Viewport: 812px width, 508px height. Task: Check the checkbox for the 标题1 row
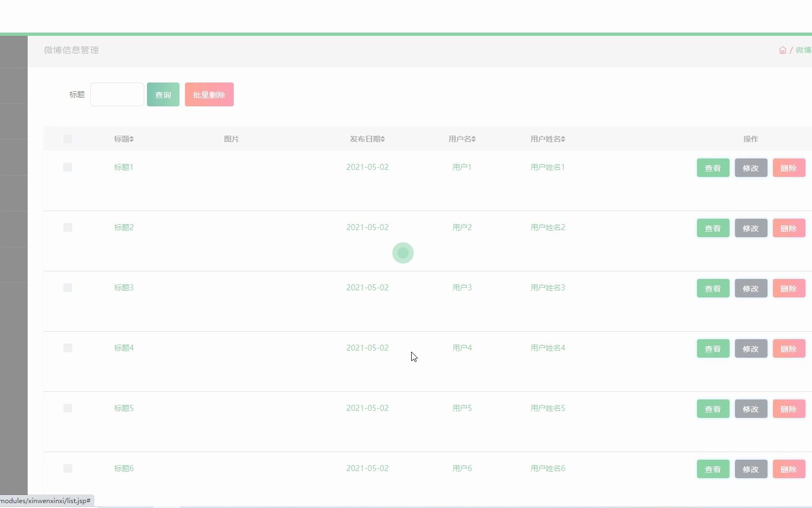tap(68, 167)
